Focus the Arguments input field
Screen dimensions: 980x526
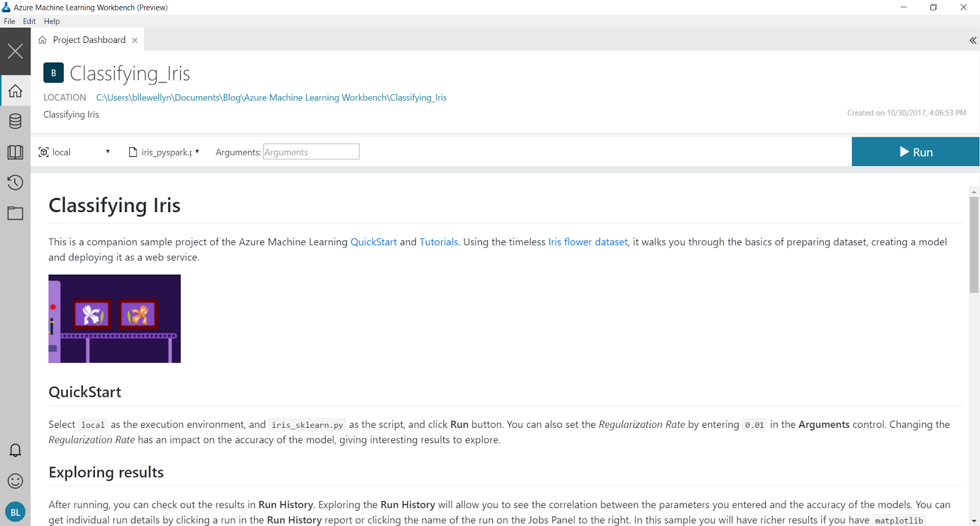(311, 152)
